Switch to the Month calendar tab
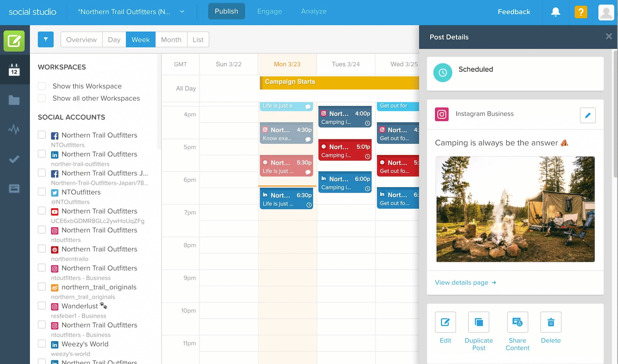 [x=171, y=39]
